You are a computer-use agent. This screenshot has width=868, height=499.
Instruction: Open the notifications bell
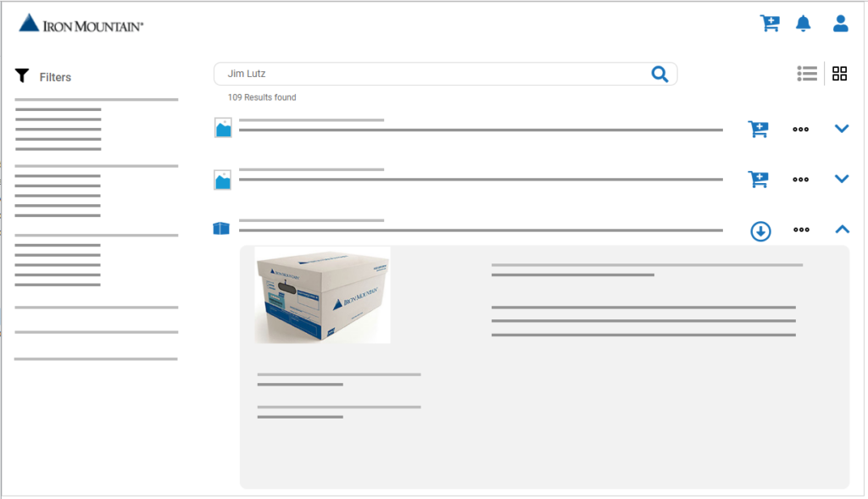point(803,24)
